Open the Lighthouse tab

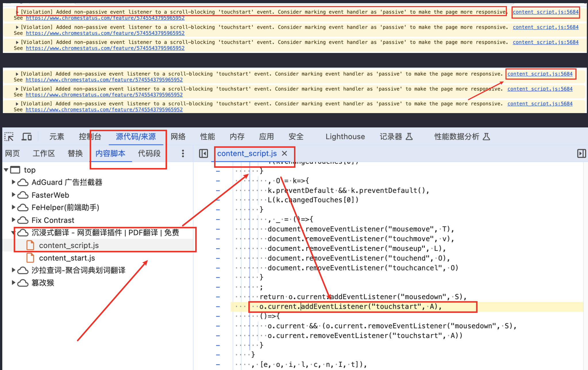[x=345, y=137]
